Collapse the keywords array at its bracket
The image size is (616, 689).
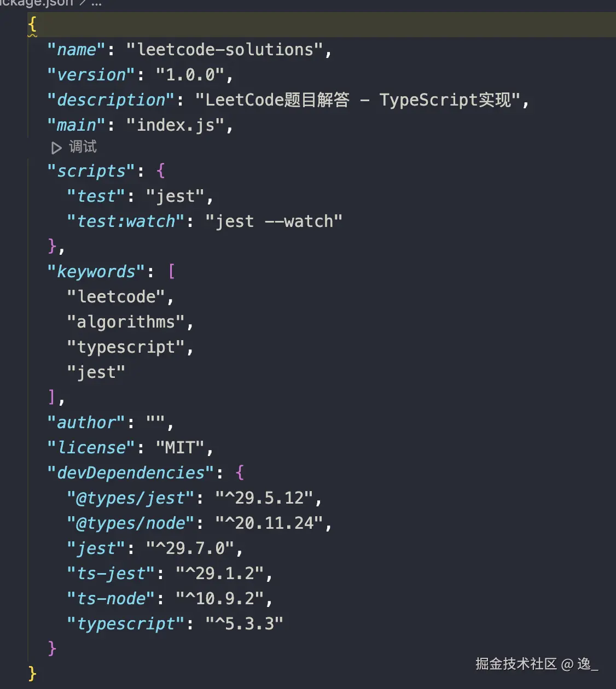[172, 271]
